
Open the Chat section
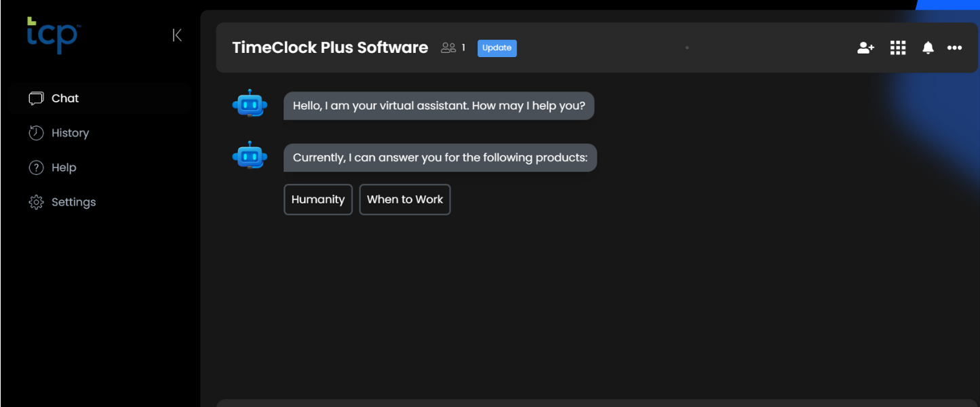click(54, 98)
